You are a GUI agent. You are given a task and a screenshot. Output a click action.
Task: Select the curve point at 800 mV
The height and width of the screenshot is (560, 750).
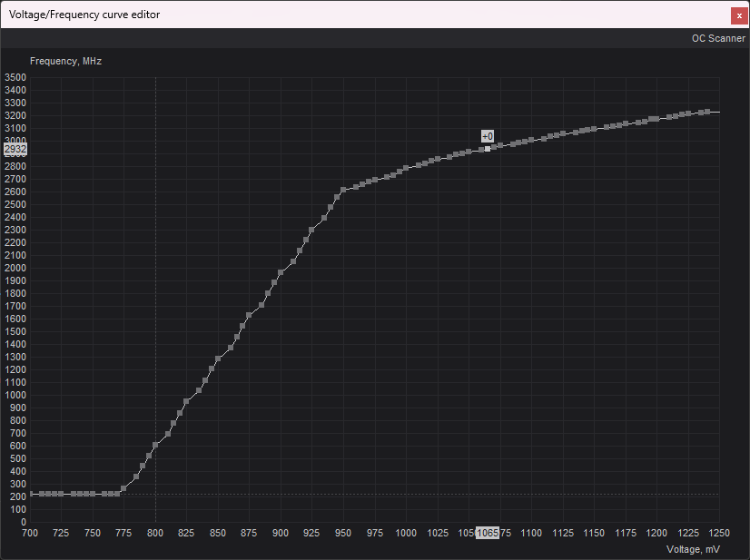click(155, 445)
